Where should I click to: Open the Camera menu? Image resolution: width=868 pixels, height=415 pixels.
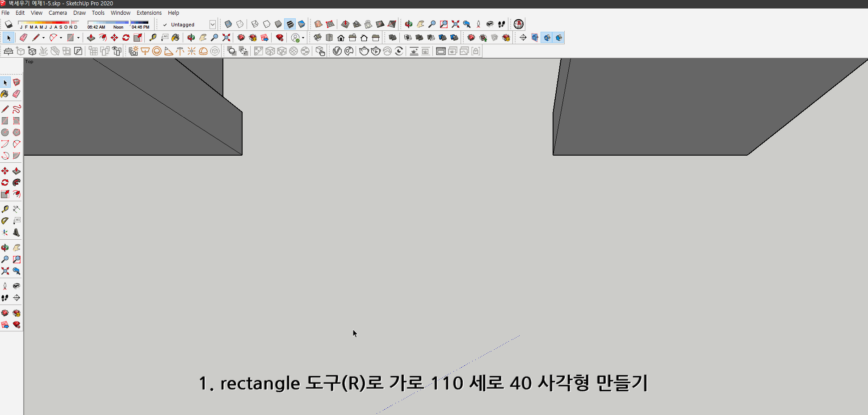click(58, 13)
